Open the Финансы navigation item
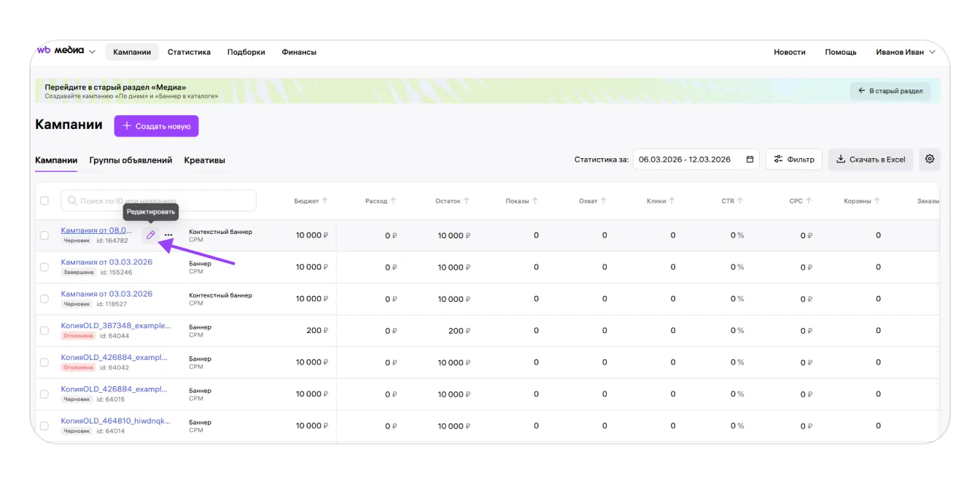Screen dimensions: 980x484 tap(299, 52)
